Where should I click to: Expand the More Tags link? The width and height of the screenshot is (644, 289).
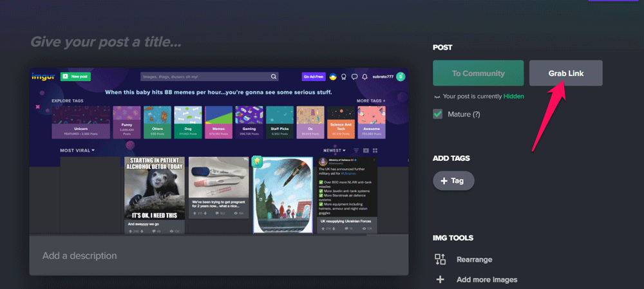pyautogui.click(x=371, y=101)
